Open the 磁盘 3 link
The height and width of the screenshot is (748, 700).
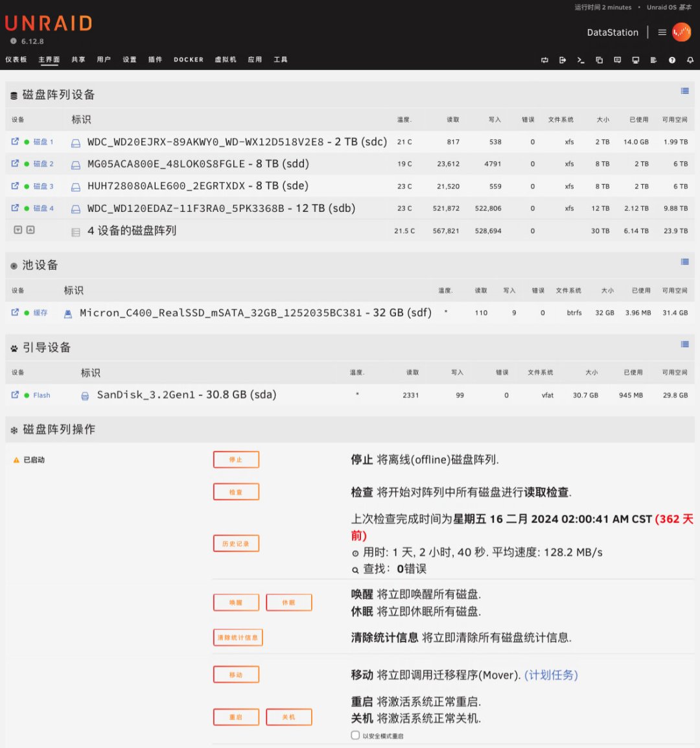43,186
